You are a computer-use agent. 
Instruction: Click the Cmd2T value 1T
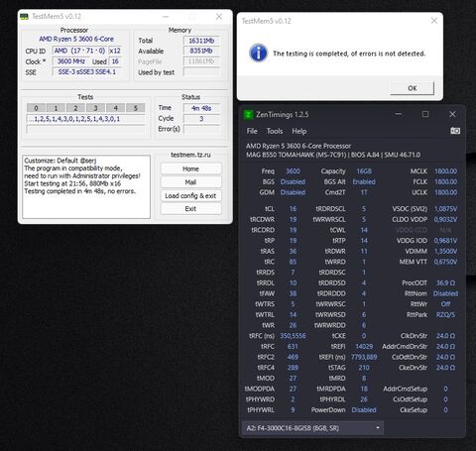(x=364, y=192)
